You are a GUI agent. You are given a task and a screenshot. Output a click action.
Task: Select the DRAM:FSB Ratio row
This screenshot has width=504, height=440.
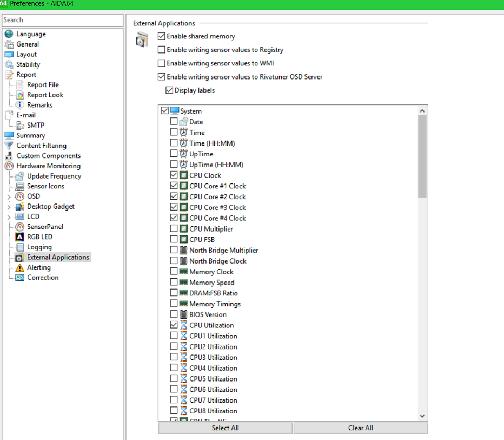point(214,293)
